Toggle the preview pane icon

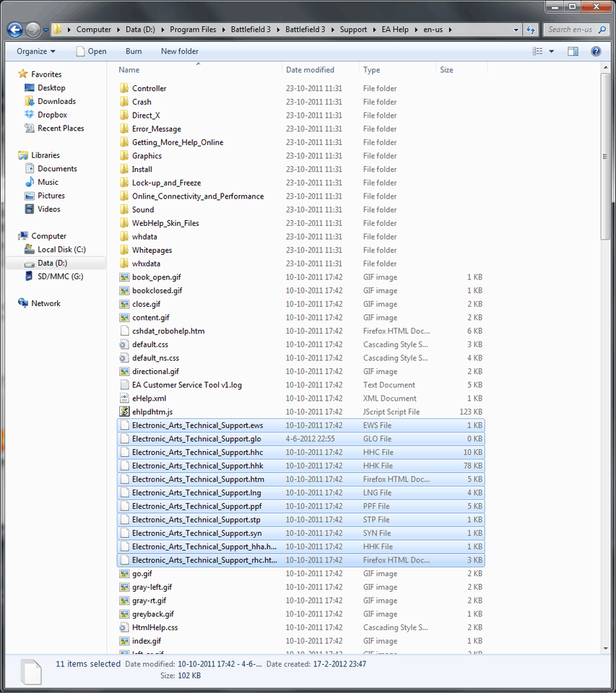(x=573, y=51)
